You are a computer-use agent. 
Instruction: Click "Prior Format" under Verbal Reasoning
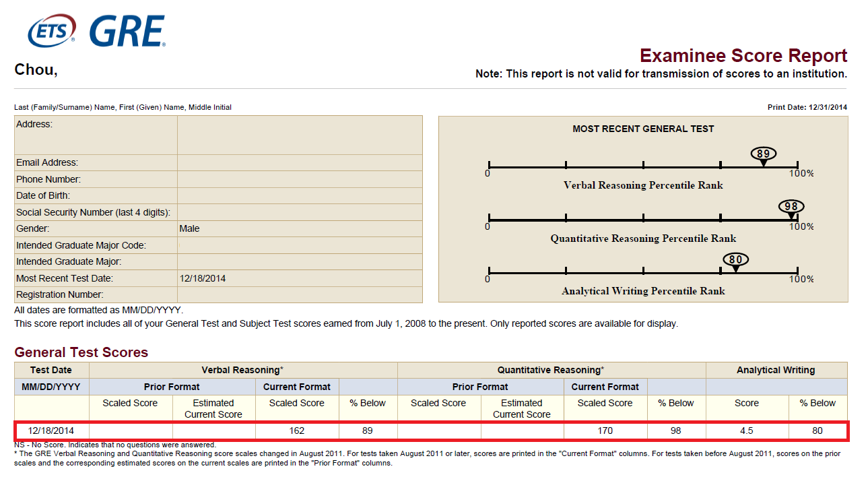pos(172,387)
